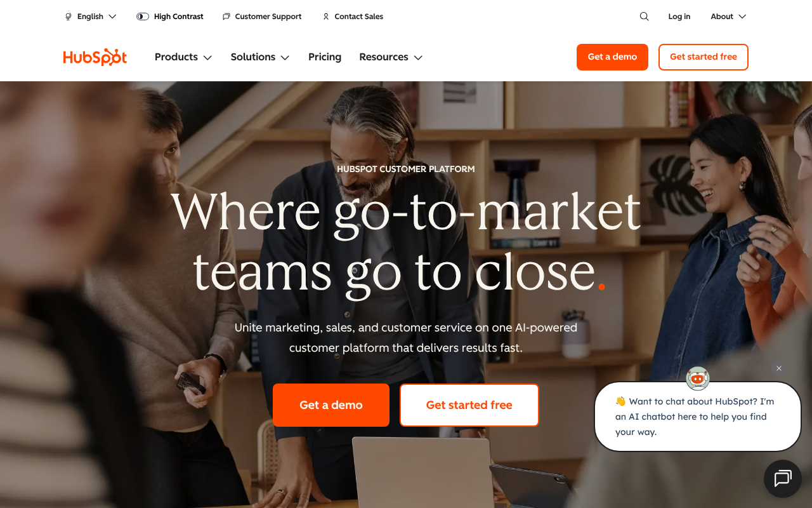
Task: Expand the About dropdown menu
Action: click(728, 17)
